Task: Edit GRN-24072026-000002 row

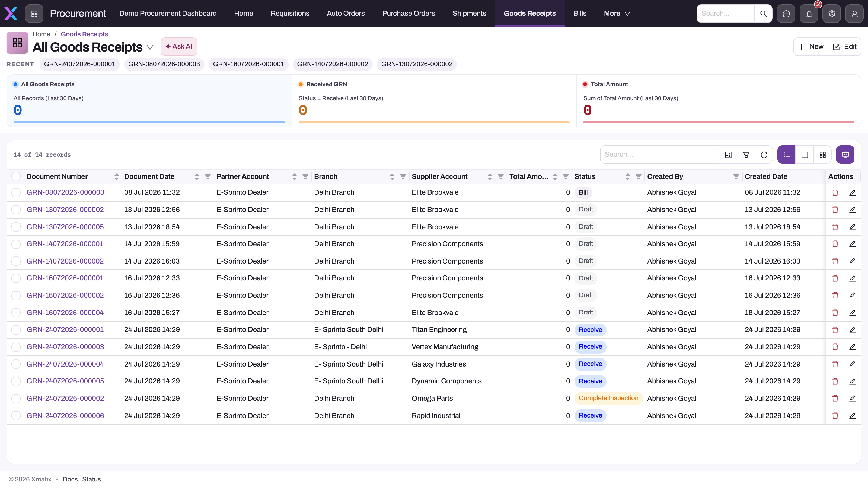Action: 853,398
